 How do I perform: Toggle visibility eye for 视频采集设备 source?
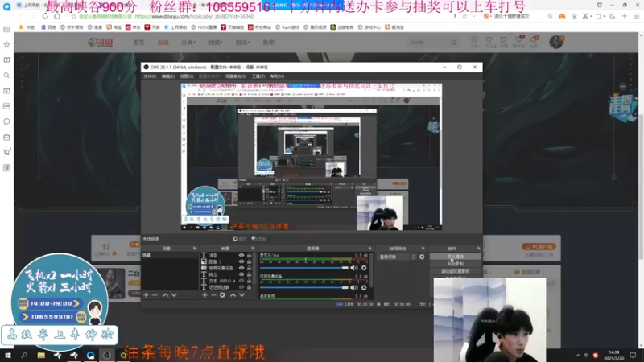click(242, 268)
